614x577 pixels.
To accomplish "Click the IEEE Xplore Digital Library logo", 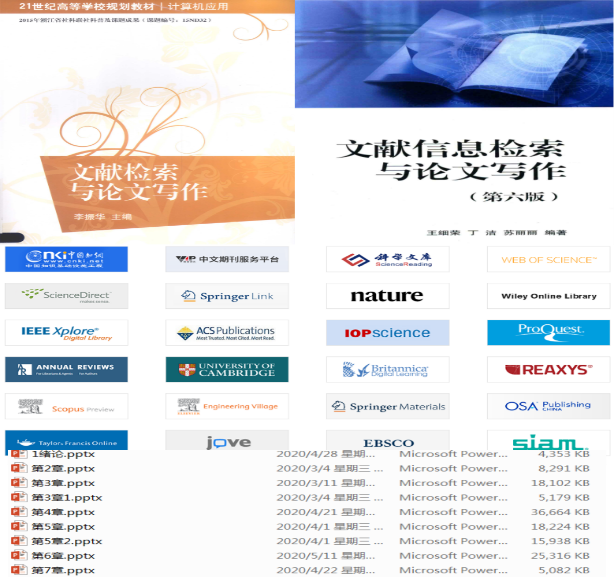I will tap(66, 333).
